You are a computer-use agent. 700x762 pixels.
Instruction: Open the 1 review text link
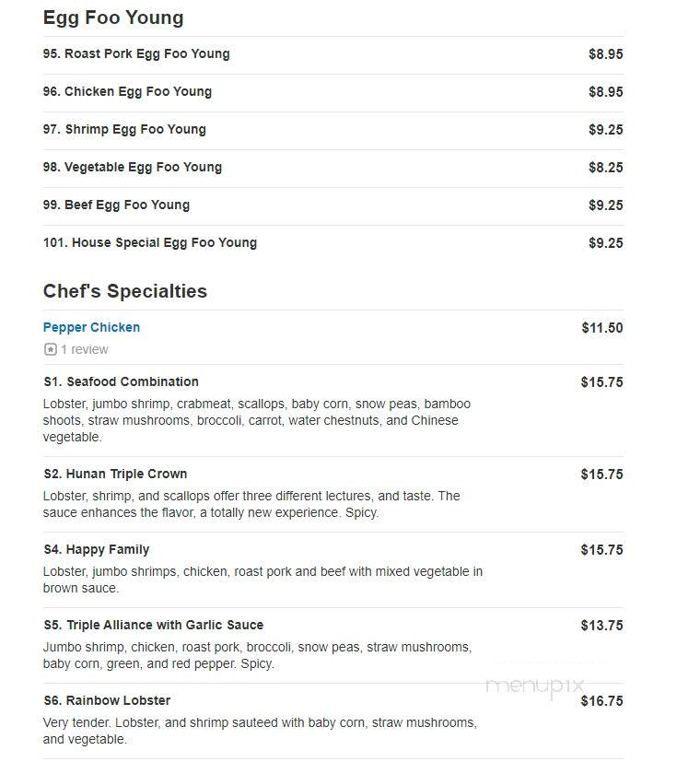(84, 349)
